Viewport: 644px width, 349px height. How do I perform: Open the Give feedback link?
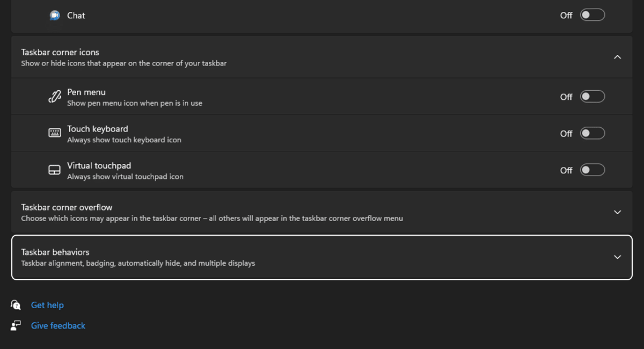click(x=58, y=325)
